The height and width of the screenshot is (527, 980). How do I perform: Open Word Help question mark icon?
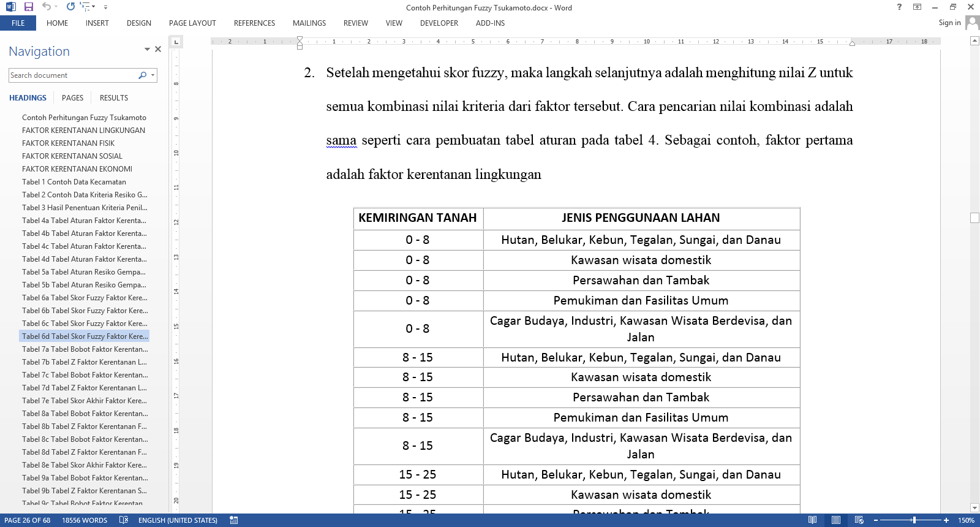pos(899,7)
